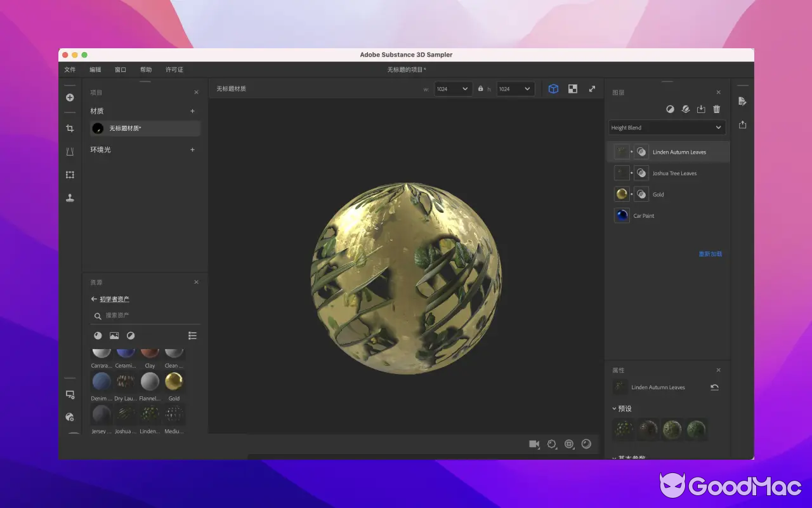Image resolution: width=812 pixels, height=508 pixels.
Task: Switch assets panel to list view
Action: point(192,335)
